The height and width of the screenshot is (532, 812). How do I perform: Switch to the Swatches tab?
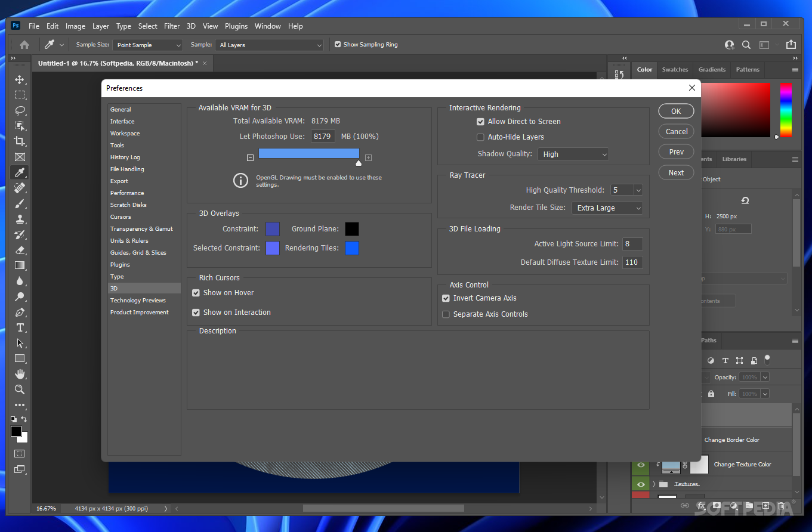coord(675,70)
